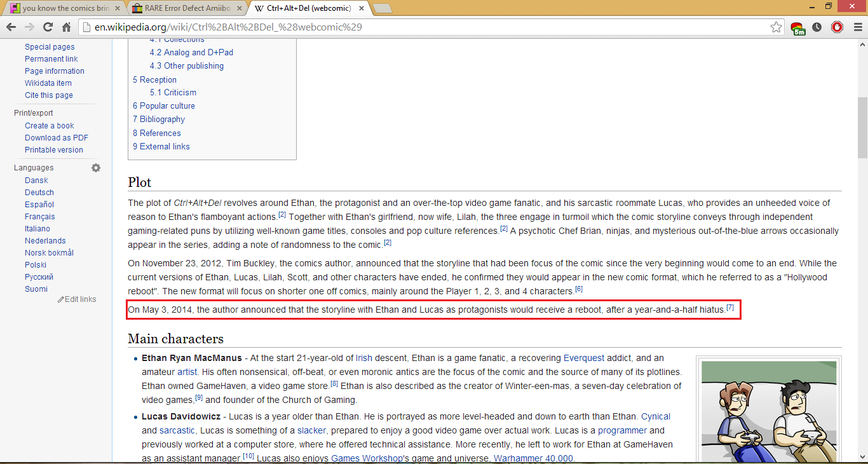Switch language to Deutsch
868x464 pixels.
click(39, 193)
